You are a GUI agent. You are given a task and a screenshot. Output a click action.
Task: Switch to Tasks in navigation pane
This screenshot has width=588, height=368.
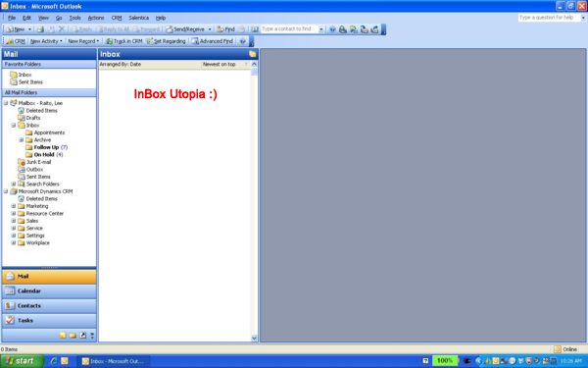[x=49, y=320]
